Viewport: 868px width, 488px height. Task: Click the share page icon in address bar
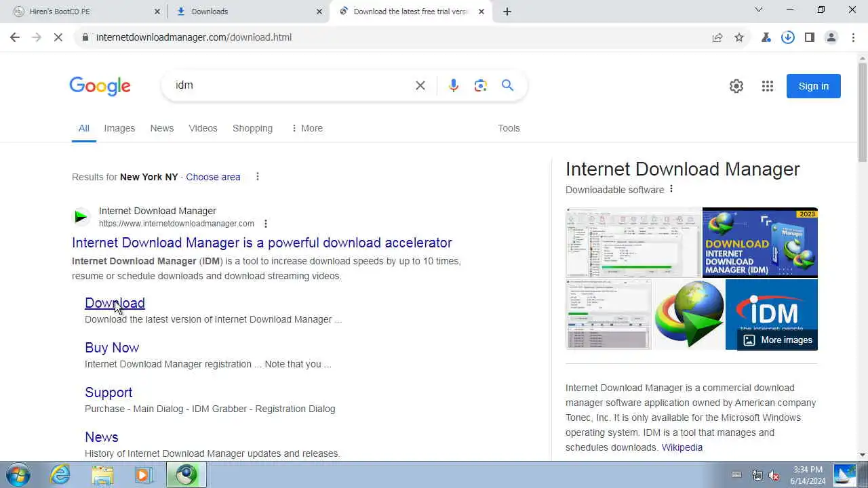click(x=717, y=37)
